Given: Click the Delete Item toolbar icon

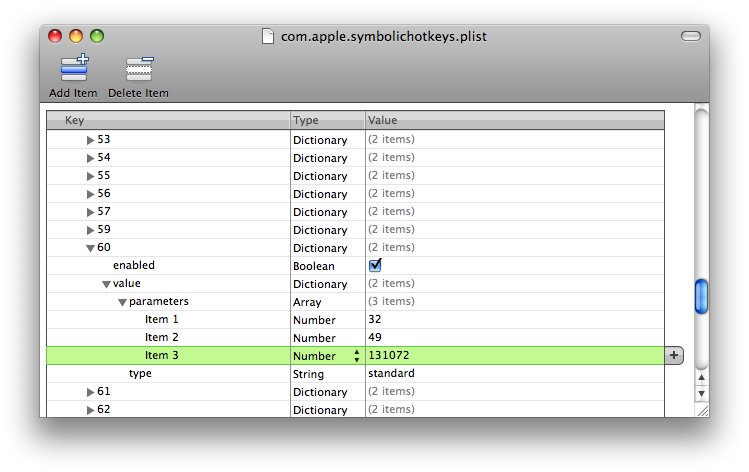Looking at the screenshot, I should pos(139,69).
